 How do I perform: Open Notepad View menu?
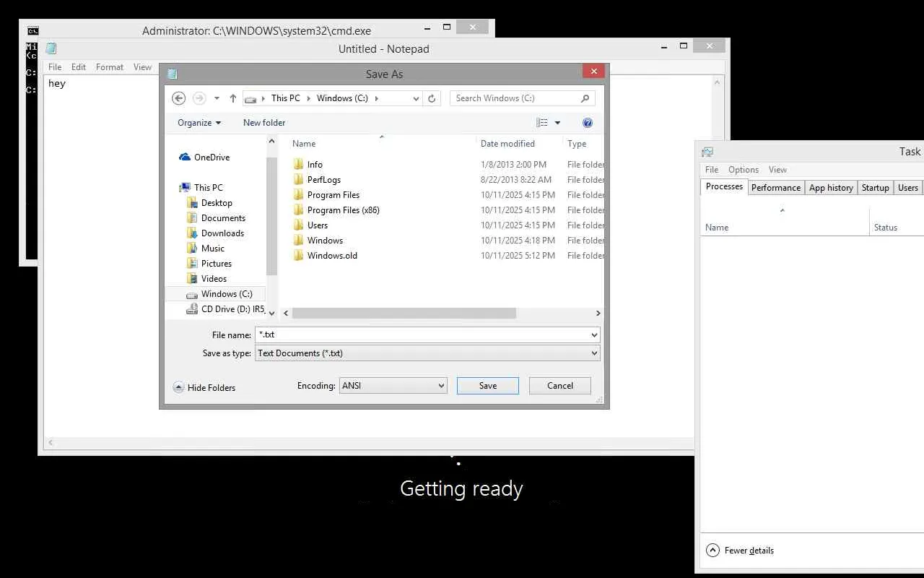143,67
